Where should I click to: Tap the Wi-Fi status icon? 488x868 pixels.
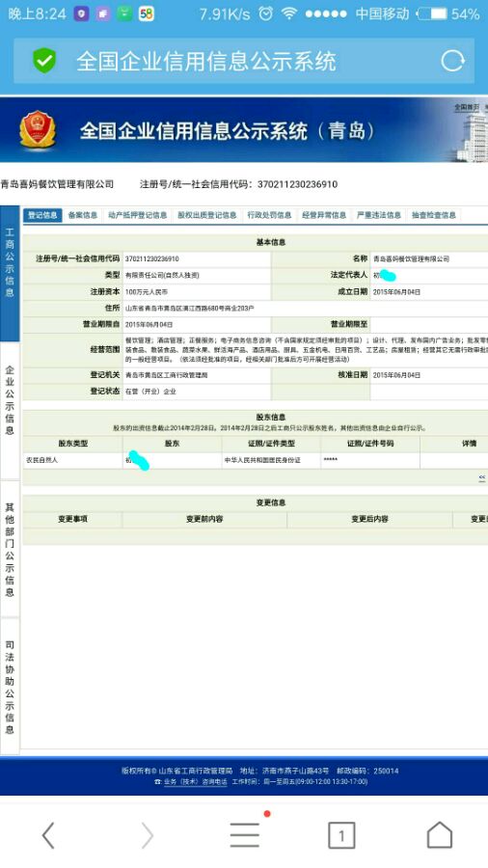coord(288,14)
